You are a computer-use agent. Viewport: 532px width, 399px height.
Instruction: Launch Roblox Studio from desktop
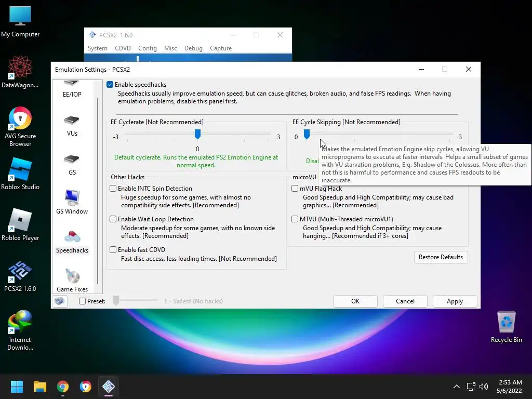tap(20, 174)
